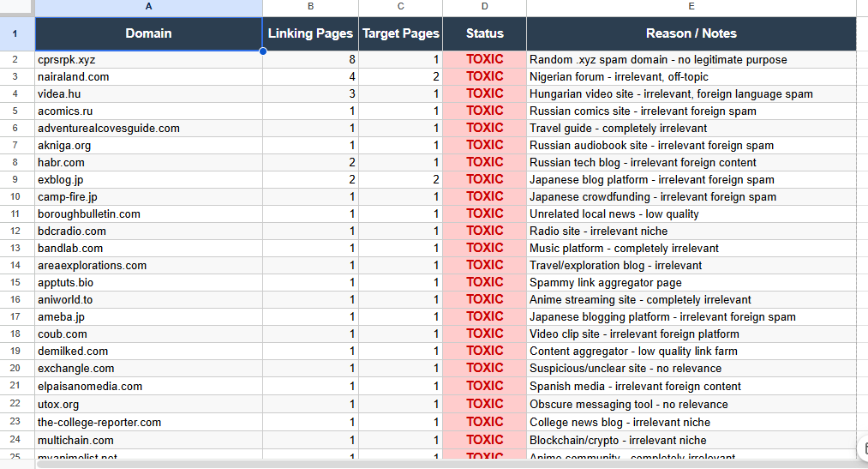Click Linking Pages value 4 for nairaland.com
The width and height of the screenshot is (868, 469).
pyautogui.click(x=310, y=77)
